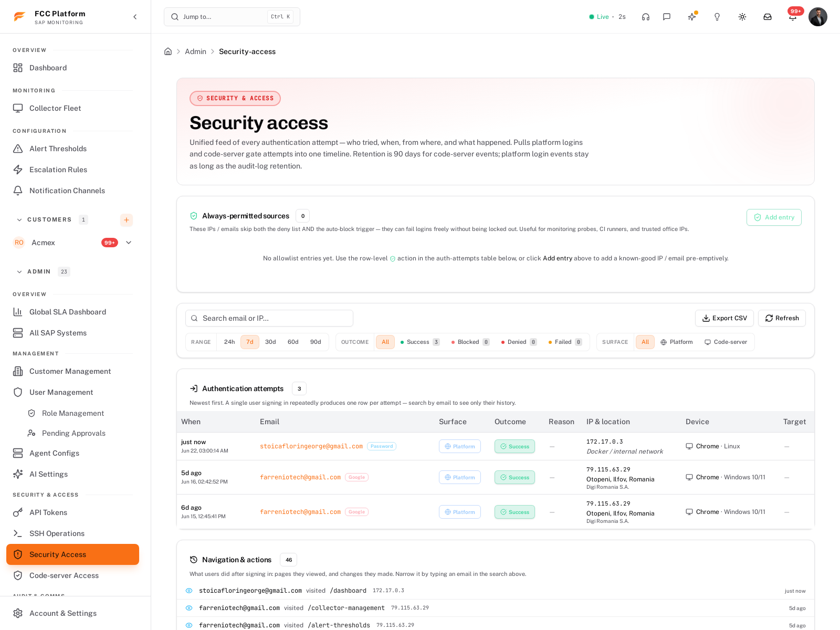Open Code-server Access
The height and width of the screenshot is (630, 840).
click(72, 575)
